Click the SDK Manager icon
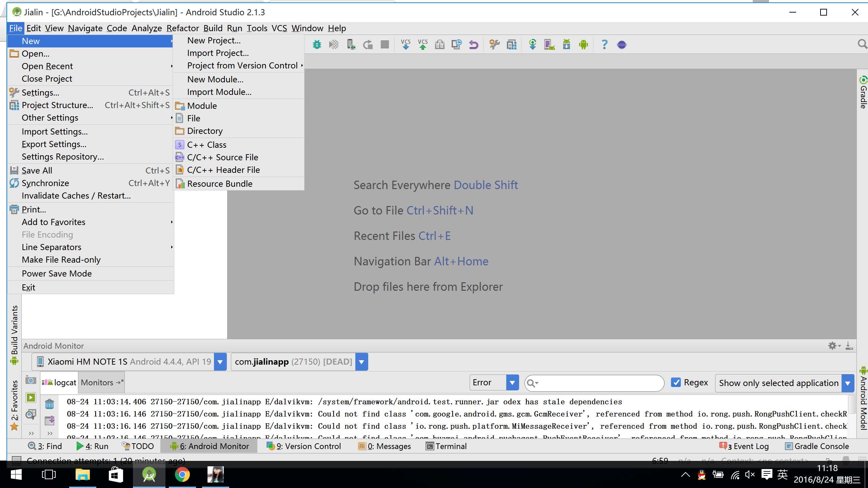Viewport: 868px width, 488px height. pos(567,44)
